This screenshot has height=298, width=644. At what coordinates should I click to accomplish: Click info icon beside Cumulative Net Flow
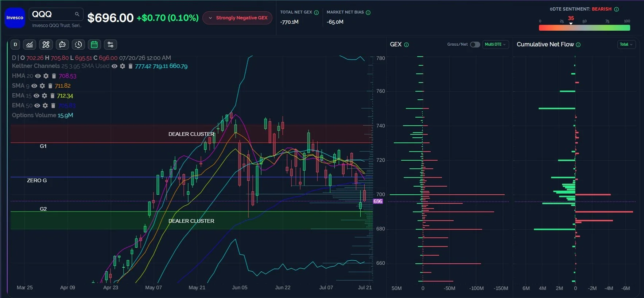578,45
